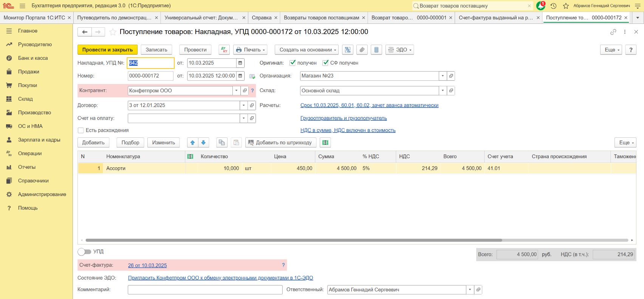This screenshot has width=644, height=299.
Task: Open the Еще menu above the table
Action: [x=625, y=143]
